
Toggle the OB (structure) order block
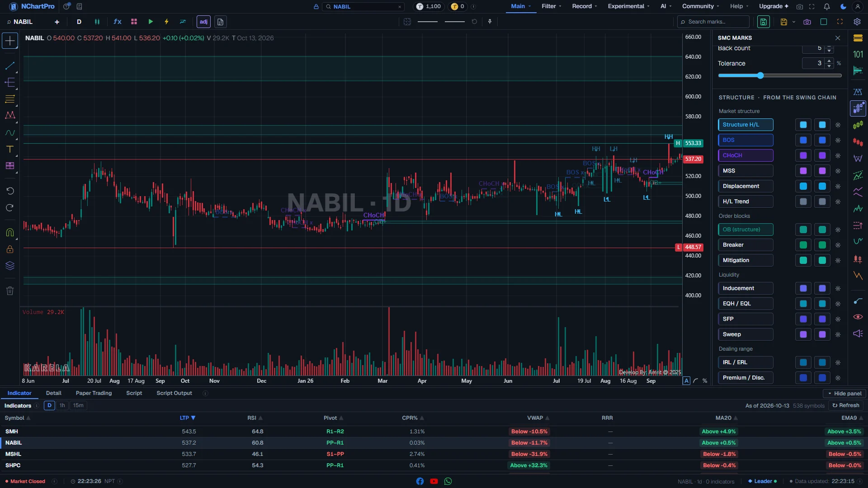point(745,230)
